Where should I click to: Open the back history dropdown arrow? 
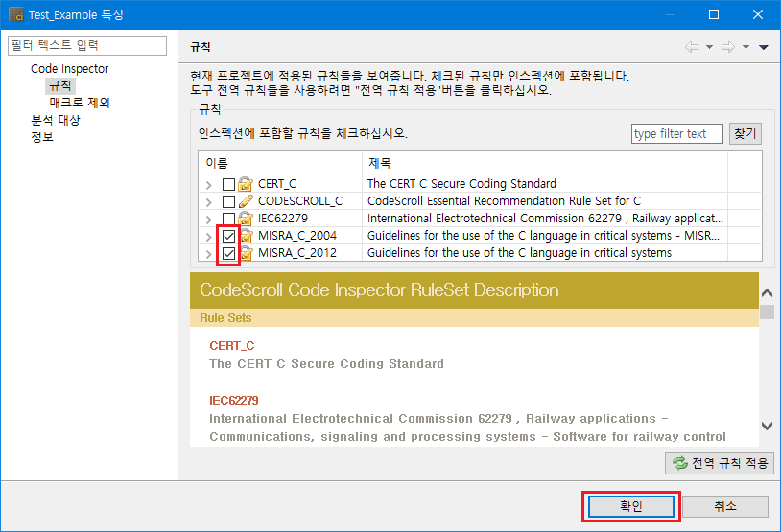[x=709, y=47]
